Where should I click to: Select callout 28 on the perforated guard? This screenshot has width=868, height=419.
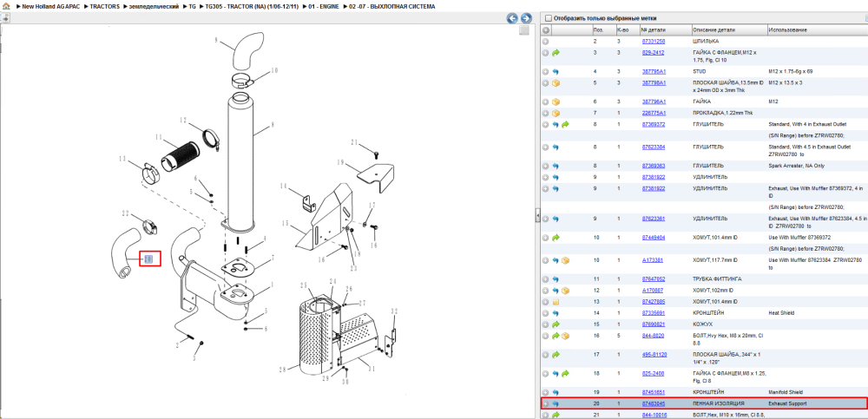click(282, 370)
